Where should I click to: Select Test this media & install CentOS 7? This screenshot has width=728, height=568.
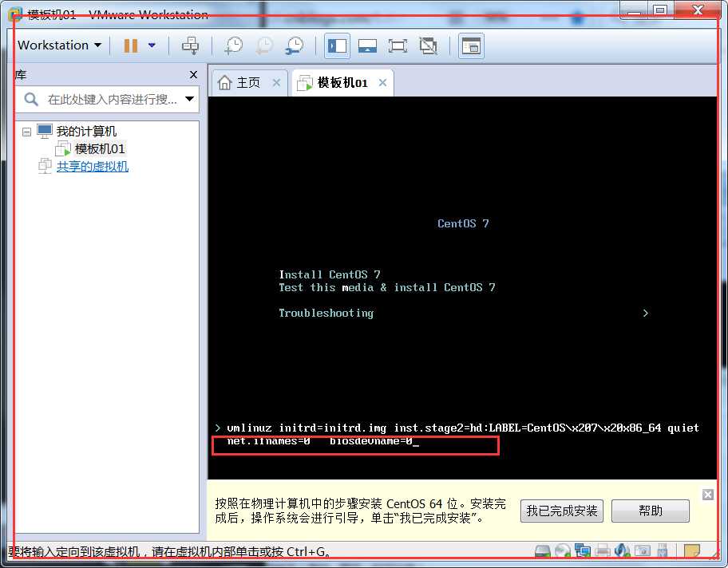click(x=387, y=287)
